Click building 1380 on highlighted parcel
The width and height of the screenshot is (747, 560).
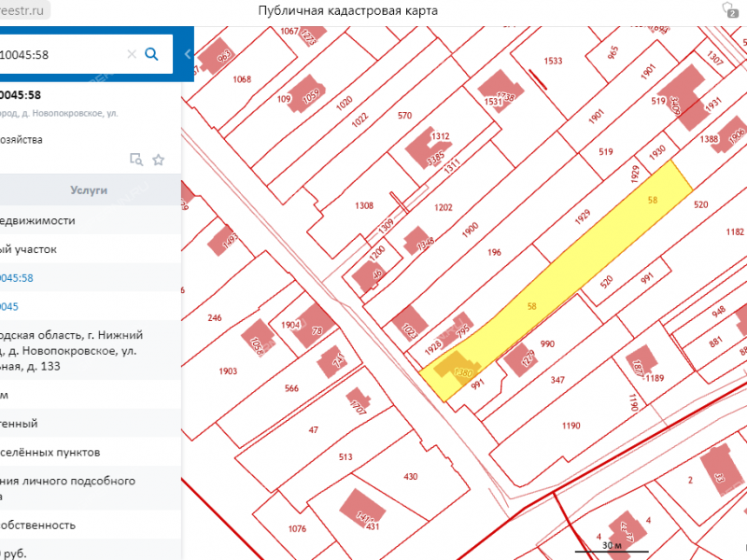(457, 371)
